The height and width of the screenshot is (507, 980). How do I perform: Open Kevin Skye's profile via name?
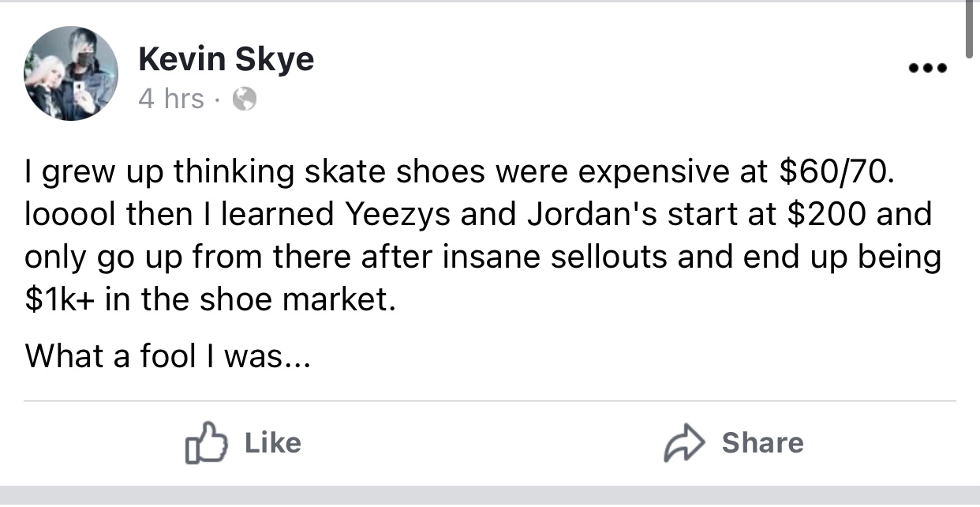[x=226, y=58]
